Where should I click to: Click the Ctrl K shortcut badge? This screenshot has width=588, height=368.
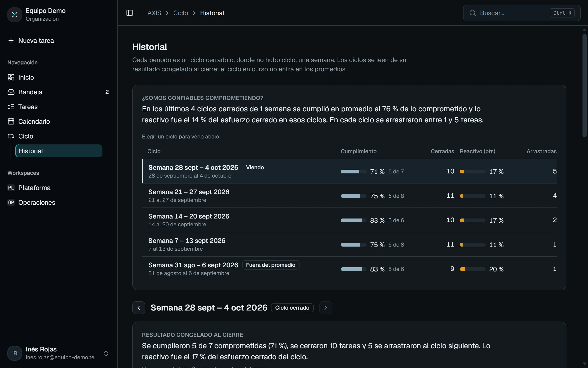(x=562, y=13)
